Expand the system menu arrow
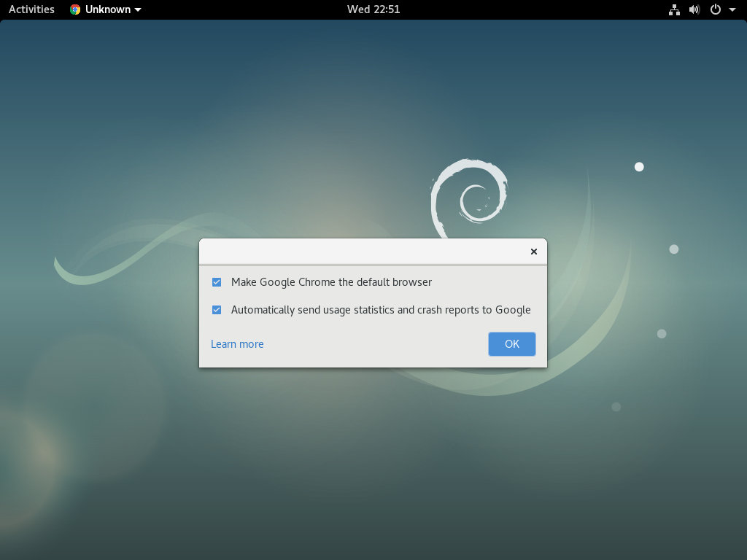 (x=732, y=9)
